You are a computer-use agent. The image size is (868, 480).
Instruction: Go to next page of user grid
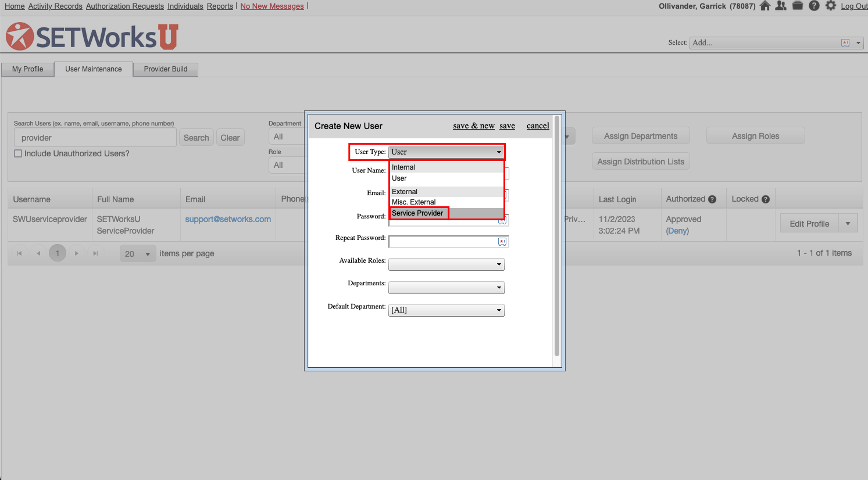coord(76,253)
